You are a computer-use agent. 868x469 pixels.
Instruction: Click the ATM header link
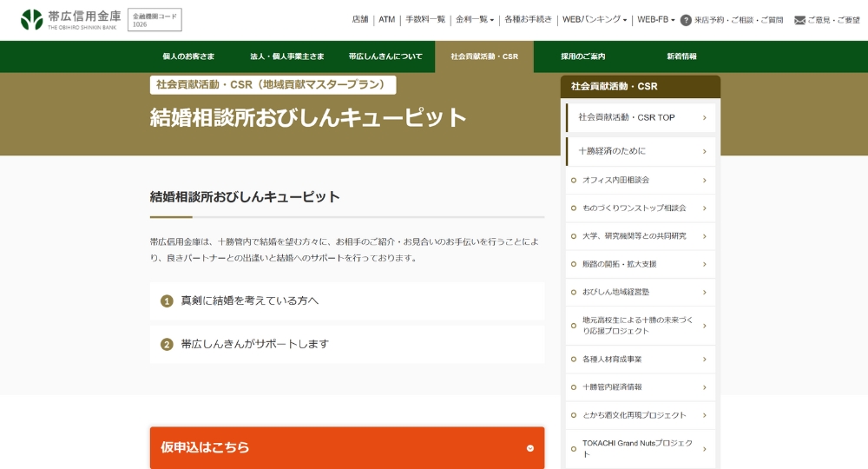(387, 19)
